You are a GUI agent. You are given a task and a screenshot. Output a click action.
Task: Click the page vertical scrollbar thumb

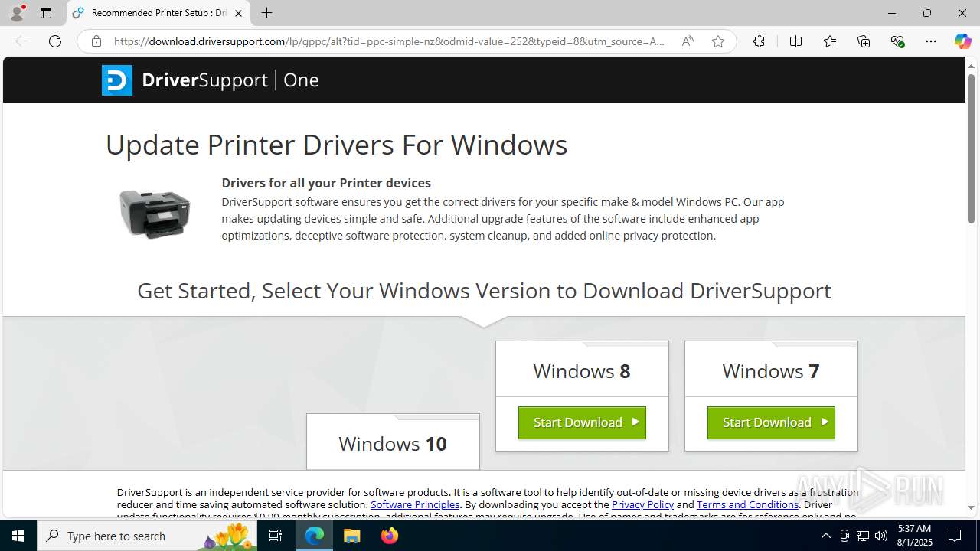[971, 149]
